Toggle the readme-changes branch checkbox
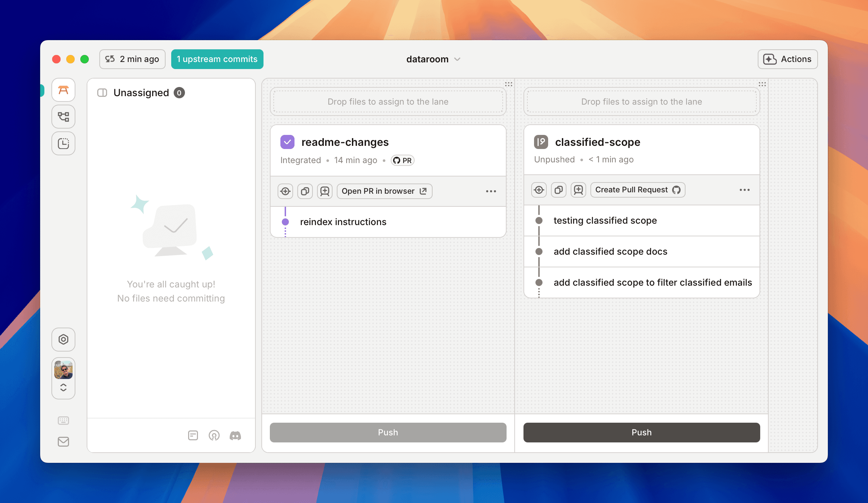The height and width of the screenshot is (503, 868). point(287,142)
